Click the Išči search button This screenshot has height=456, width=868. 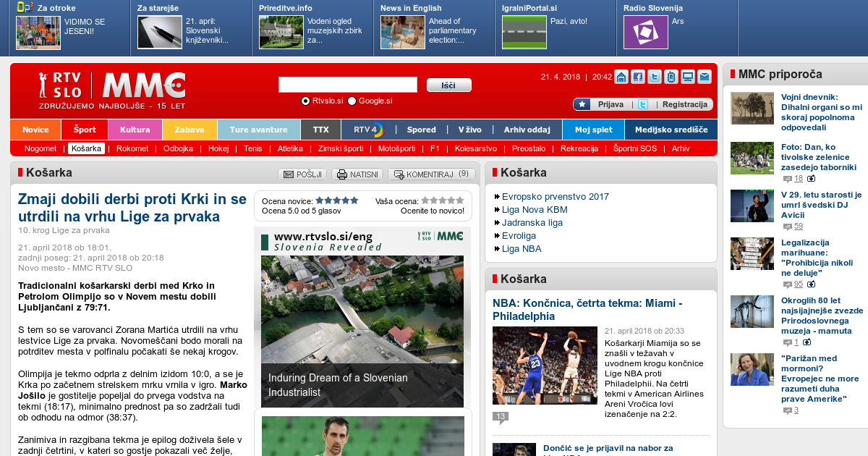tap(448, 85)
